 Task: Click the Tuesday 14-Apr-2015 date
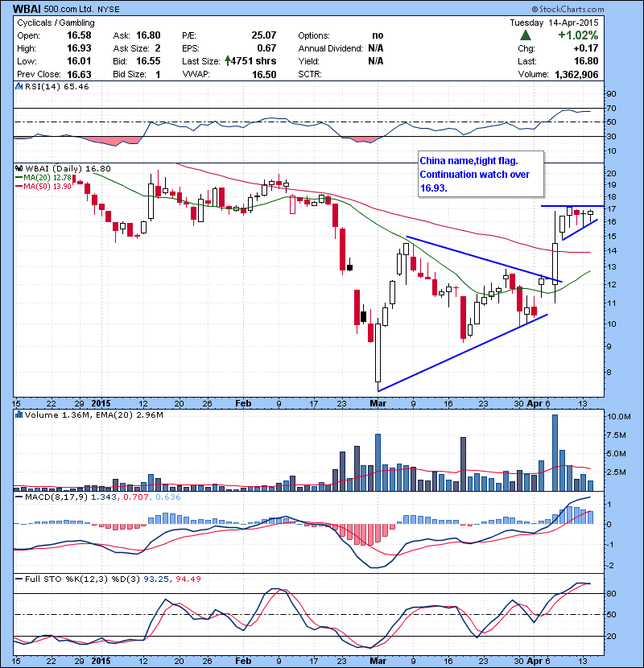[554, 23]
